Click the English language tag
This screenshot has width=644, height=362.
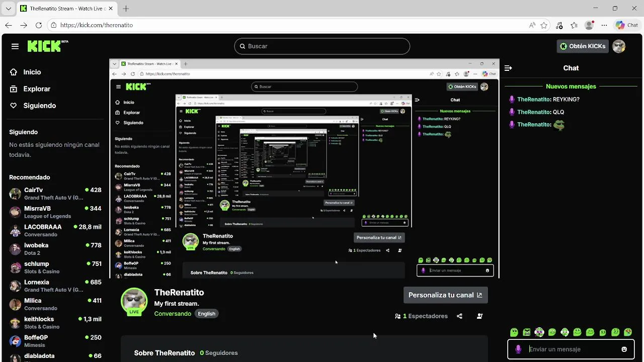[206, 314]
